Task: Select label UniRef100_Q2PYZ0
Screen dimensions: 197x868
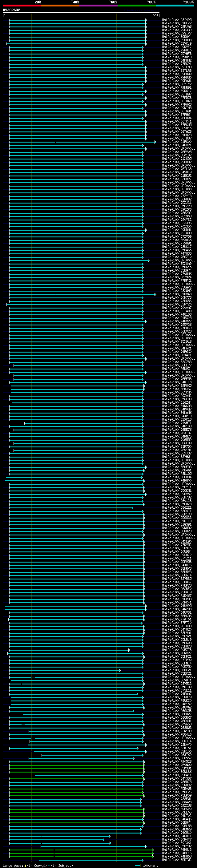Action: [x=177, y=304]
